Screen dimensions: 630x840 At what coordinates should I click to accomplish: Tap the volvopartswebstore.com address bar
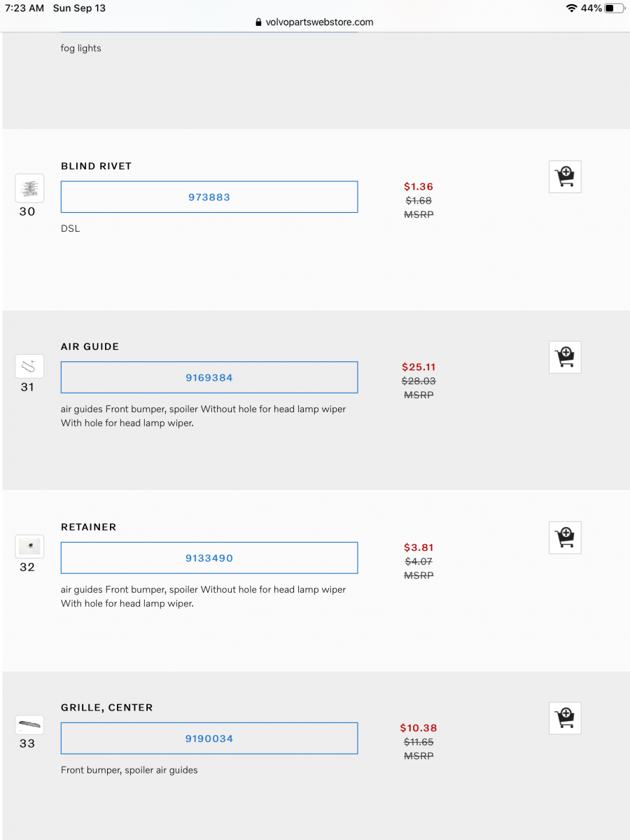pyautogui.click(x=319, y=22)
